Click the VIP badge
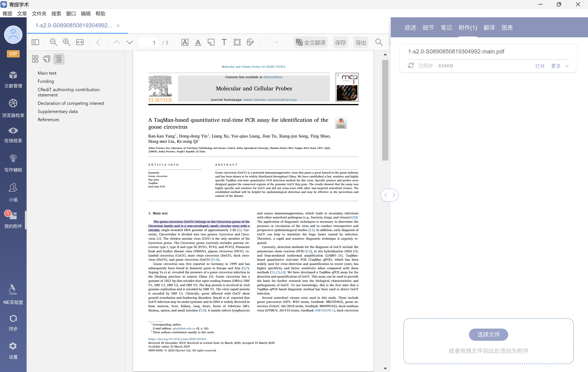Image resolution: width=588 pixels, height=372 pixels. click(x=13, y=54)
